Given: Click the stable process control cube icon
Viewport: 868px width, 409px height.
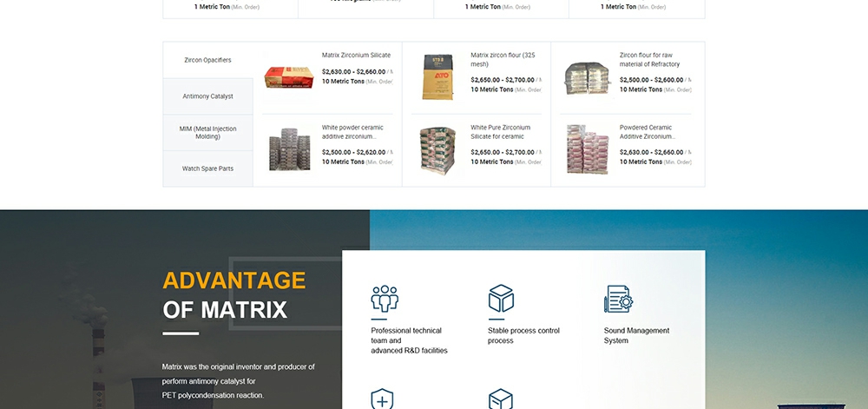Looking at the screenshot, I should point(501,299).
